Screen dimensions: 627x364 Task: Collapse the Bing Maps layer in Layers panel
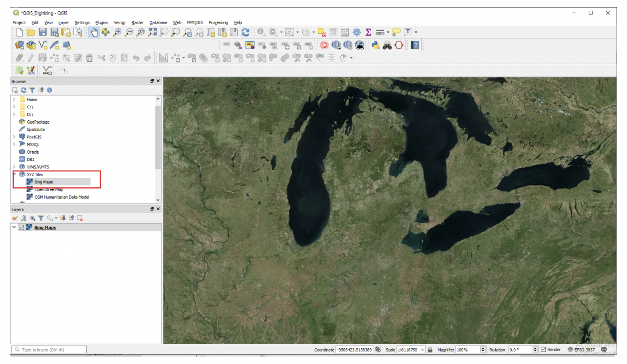(x=14, y=227)
